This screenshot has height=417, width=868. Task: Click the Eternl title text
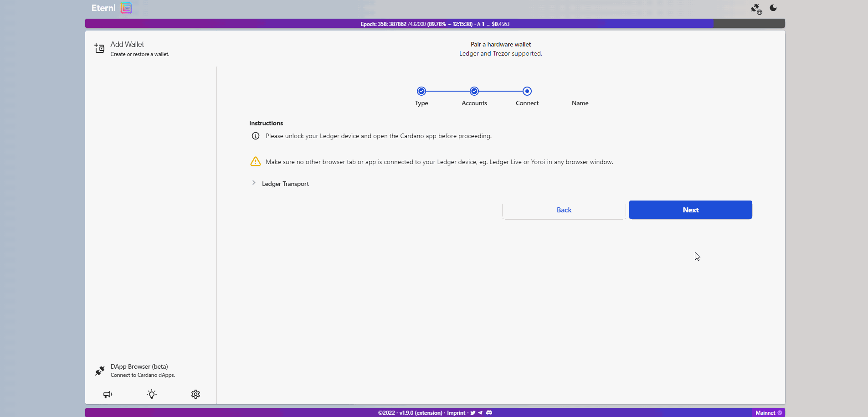tap(103, 8)
